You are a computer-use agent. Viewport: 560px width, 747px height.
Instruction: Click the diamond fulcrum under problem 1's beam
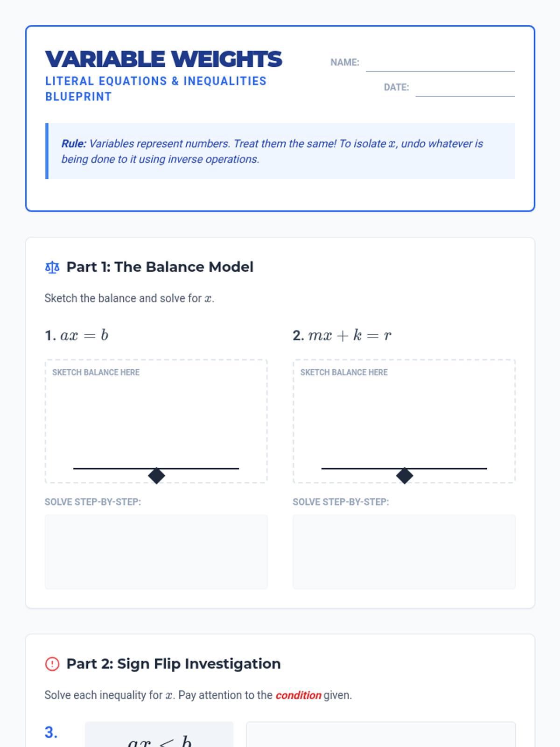[156, 476]
